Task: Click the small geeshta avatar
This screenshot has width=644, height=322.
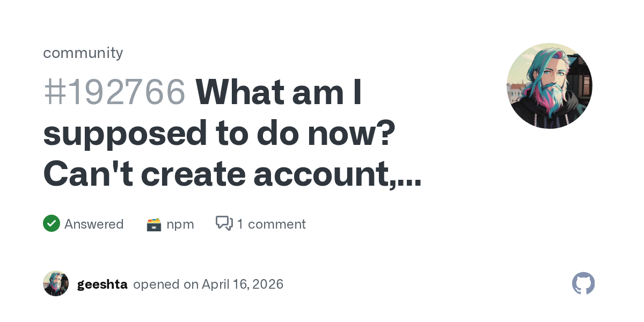Action: coord(56,283)
